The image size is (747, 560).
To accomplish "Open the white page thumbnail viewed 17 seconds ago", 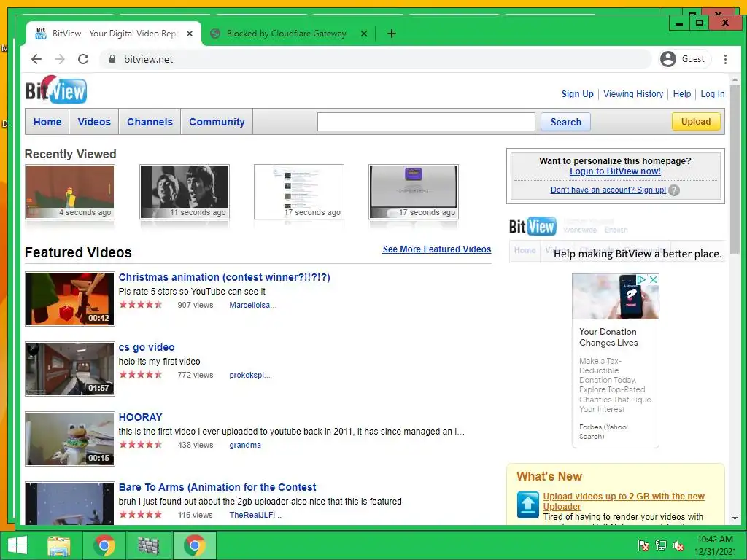I will coord(298,192).
